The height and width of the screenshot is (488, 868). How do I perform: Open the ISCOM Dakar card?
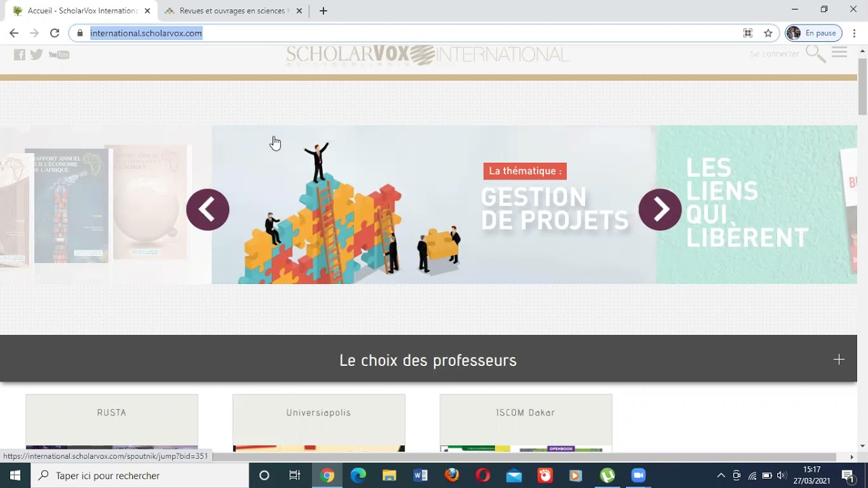point(526,423)
